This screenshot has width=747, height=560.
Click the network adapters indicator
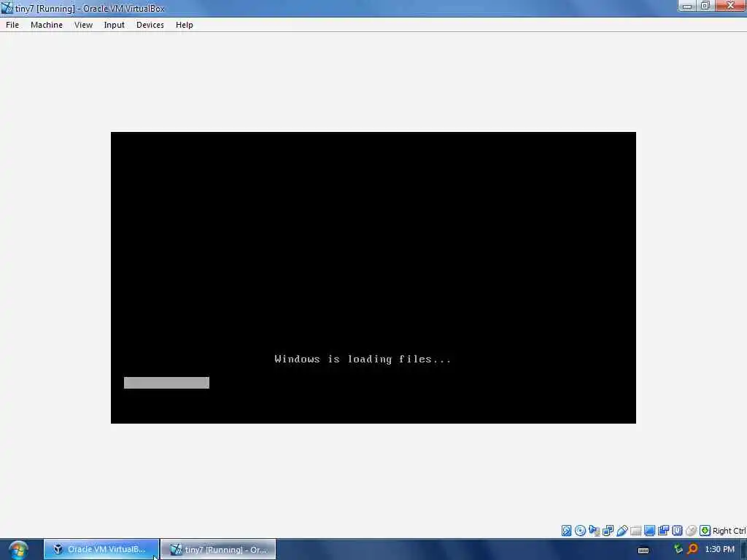[x=608, y=531]
